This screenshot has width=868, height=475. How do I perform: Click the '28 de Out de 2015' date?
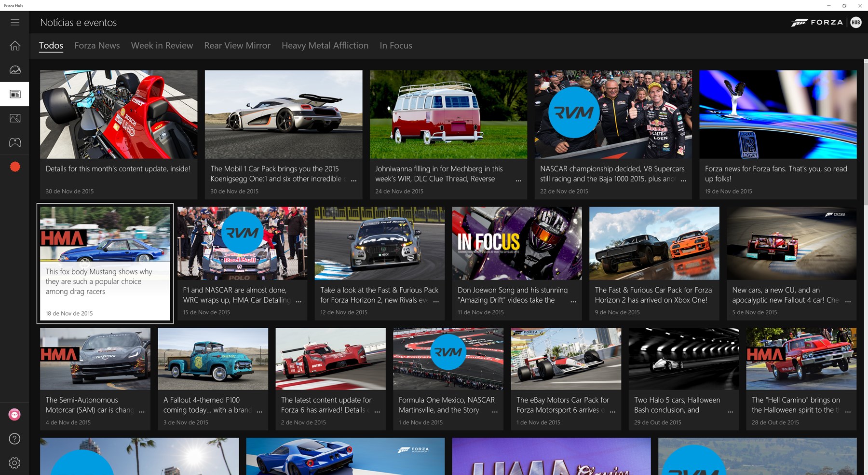click(x=775, y=422)
